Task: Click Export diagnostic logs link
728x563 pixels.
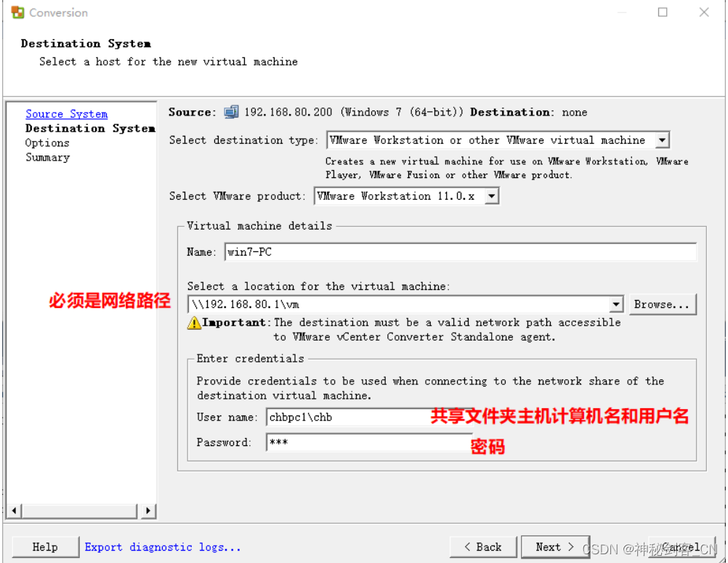Action: (x=163, y=547)
